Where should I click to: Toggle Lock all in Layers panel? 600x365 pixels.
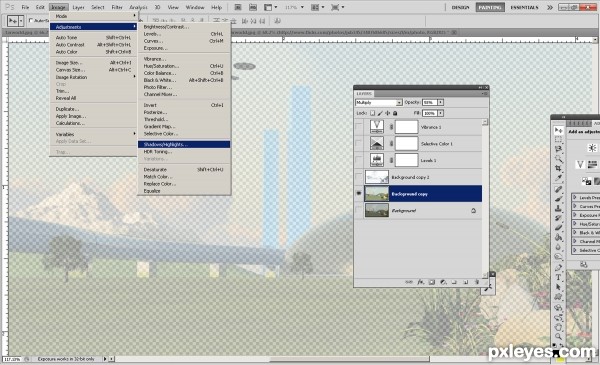coord(395,113)
